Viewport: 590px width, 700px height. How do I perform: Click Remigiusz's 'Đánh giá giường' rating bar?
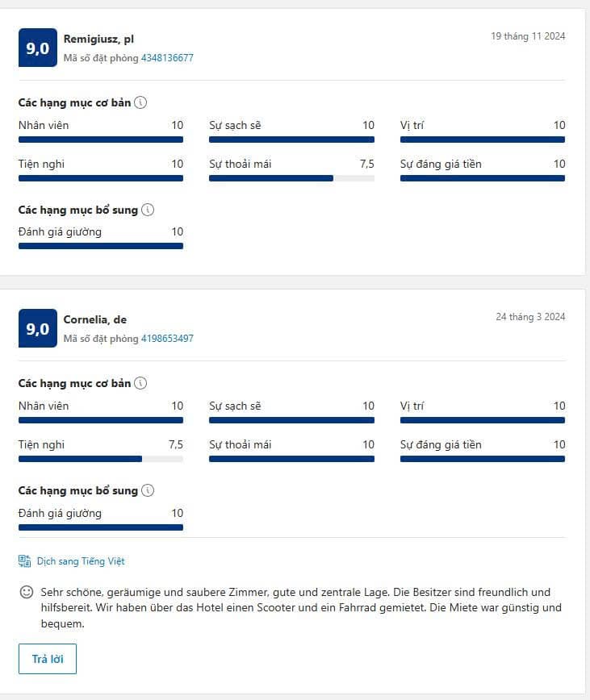(x=101, y=246)
